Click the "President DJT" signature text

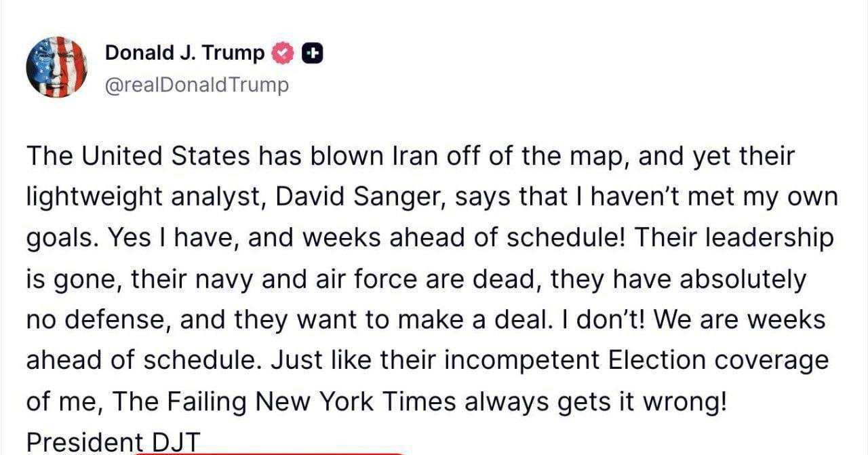tap(113, 443)
